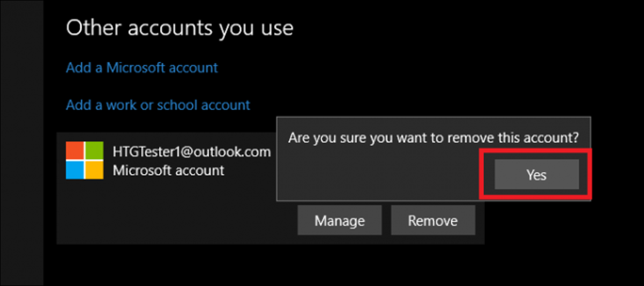Click the red square of Microsoft logo
644x286 pixels.
pos(75,151)
